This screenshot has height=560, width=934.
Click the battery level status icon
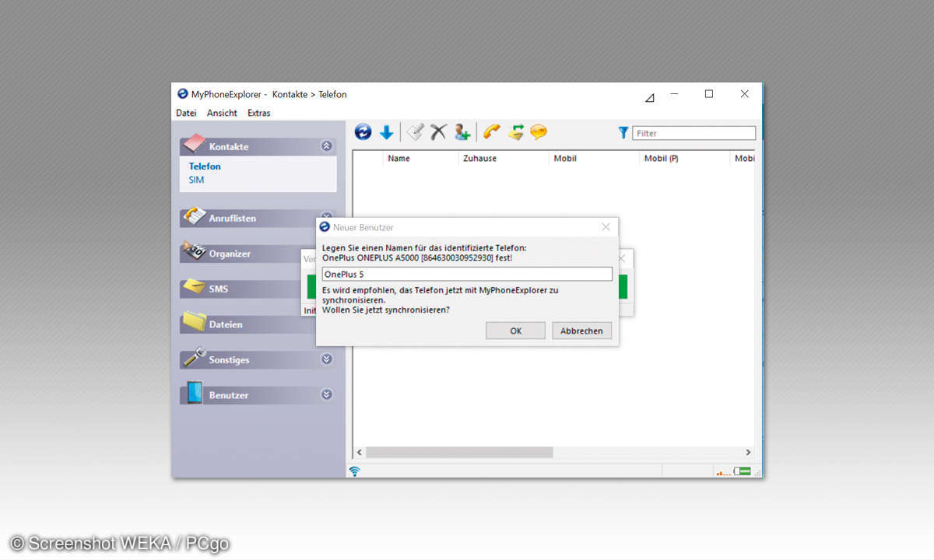click(743, 471)
